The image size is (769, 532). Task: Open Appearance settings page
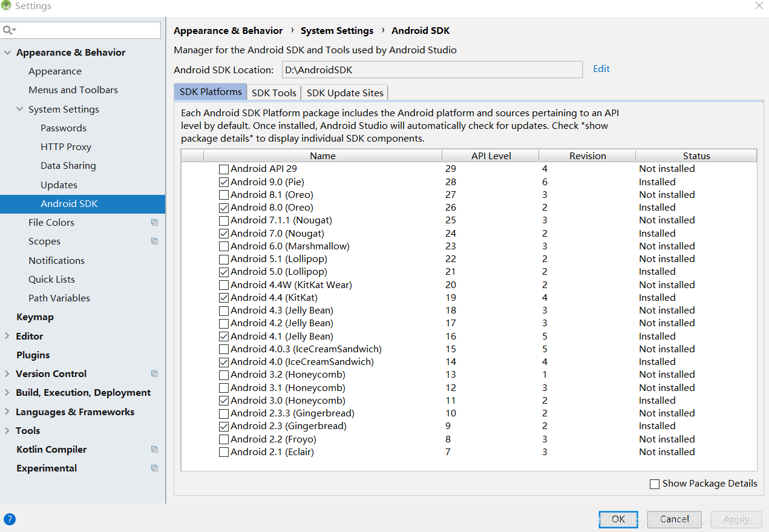click(55, 71)
